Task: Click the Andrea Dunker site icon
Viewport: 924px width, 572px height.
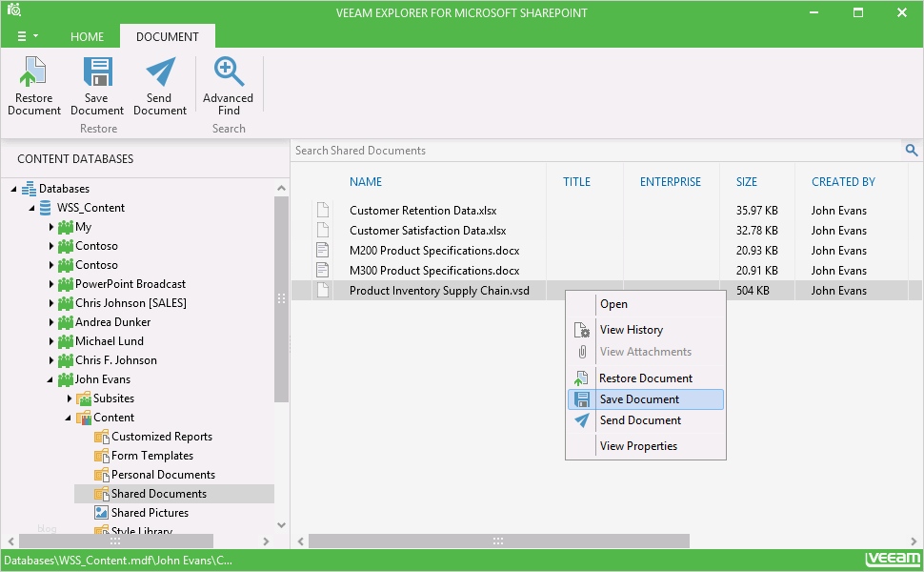Action: pyautogui.click(x=66, y=322)
